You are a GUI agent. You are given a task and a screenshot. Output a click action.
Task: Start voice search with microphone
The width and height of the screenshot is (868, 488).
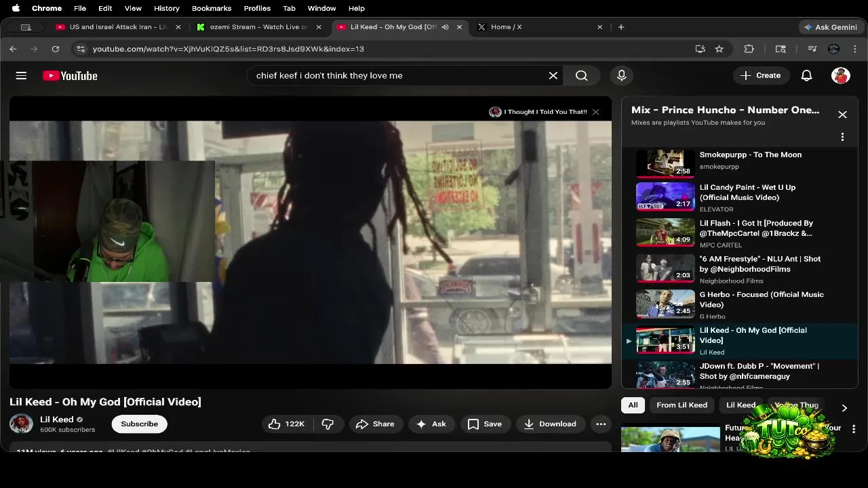(621, 75)
